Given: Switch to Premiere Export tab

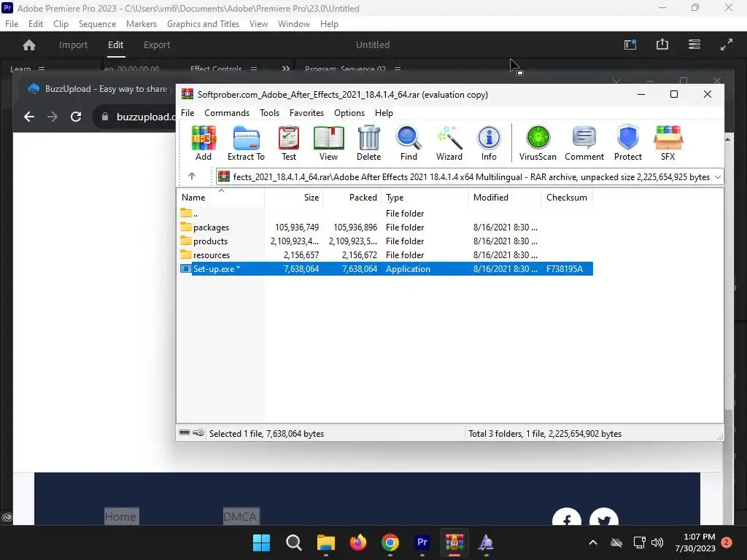Looking at the screenshot, I should [x=157, y=44].
